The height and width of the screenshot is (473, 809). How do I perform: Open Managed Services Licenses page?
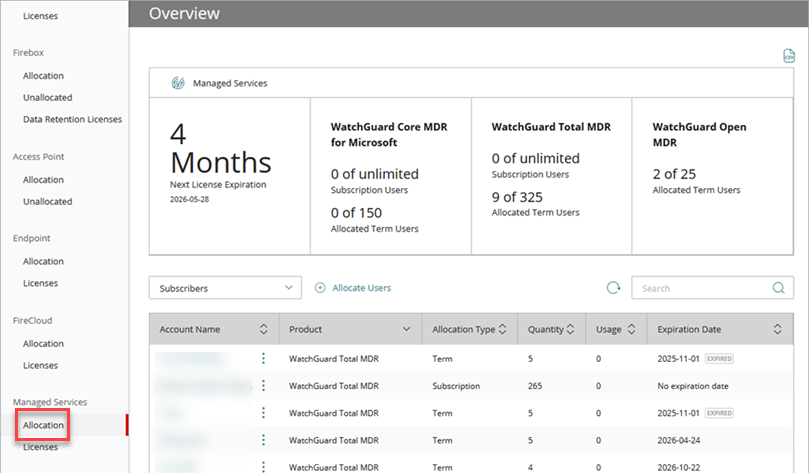pyautogui.click(x=40, y=447)
